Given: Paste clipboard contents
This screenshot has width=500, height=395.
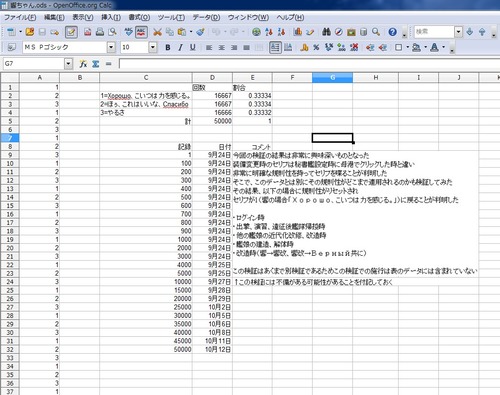Looking at the screenshot, I should pos(182,32).
